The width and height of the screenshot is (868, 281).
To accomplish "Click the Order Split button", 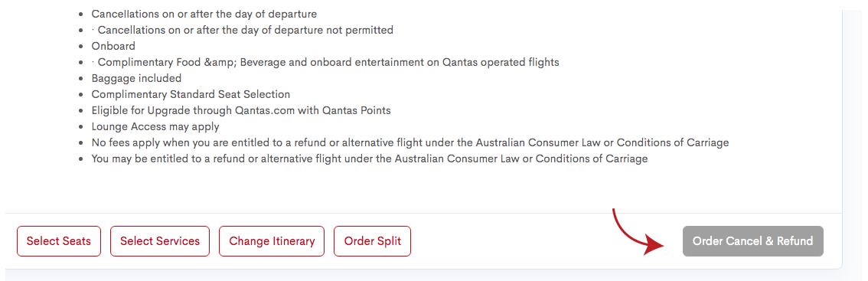I will click(373, 241).
